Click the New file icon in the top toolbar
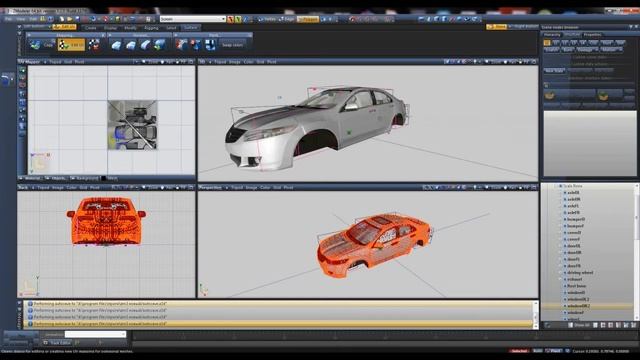 pos(62,19)
